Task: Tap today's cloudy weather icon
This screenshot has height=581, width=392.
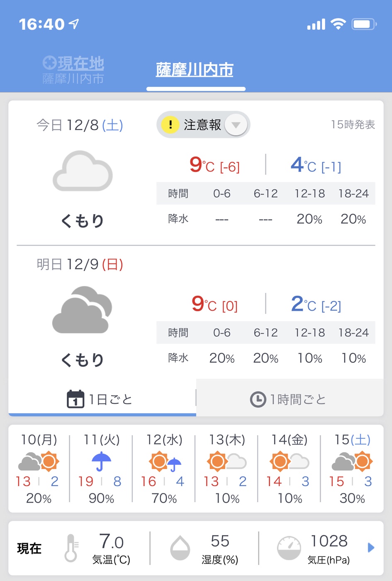Action: [x=83, y=171]
